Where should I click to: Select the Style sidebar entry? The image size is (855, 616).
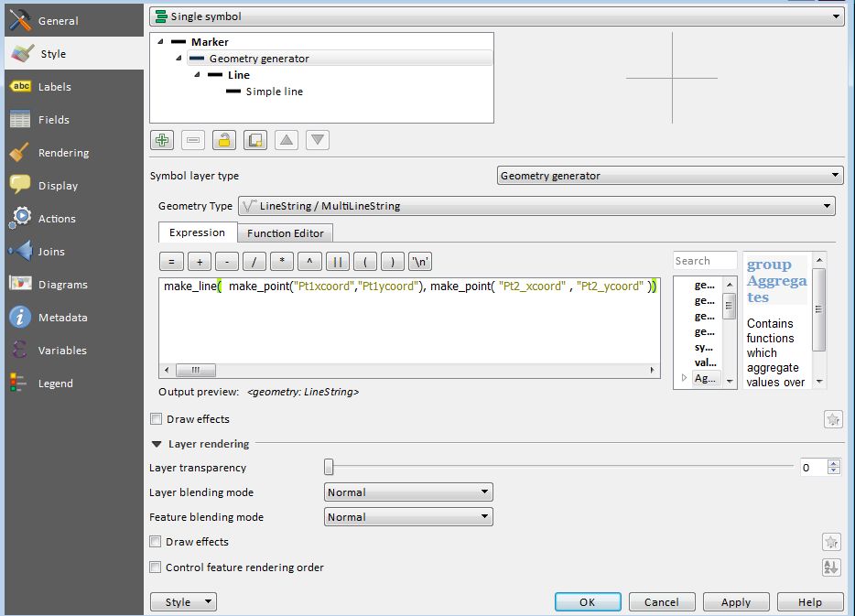74,53
